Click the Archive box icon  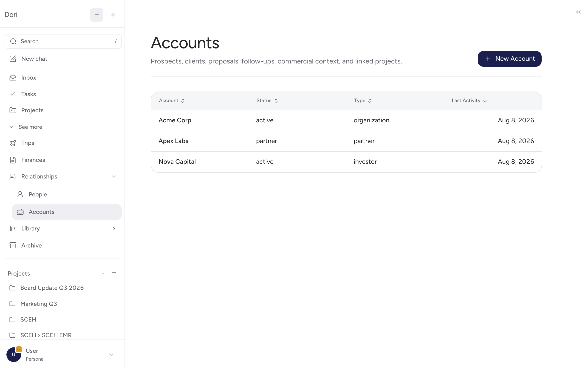coord(13,245)
